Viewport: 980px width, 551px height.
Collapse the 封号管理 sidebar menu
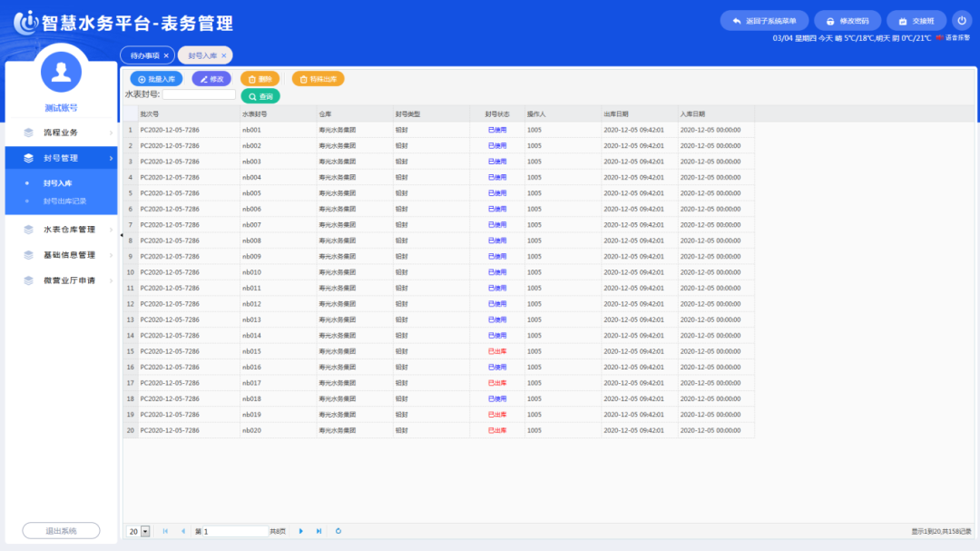pyautogui.click(x=62, y=158)
